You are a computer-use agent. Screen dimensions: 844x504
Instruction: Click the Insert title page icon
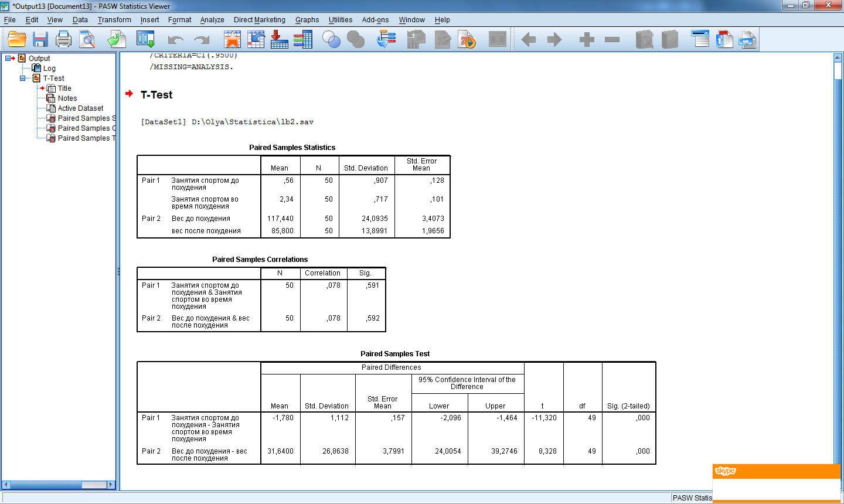coord(724,40)
